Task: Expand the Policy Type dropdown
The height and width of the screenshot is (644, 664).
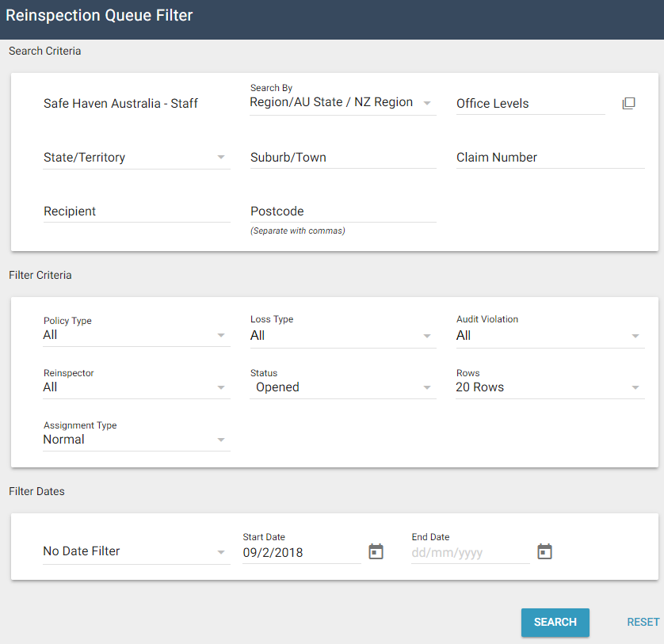Action: 135,335
